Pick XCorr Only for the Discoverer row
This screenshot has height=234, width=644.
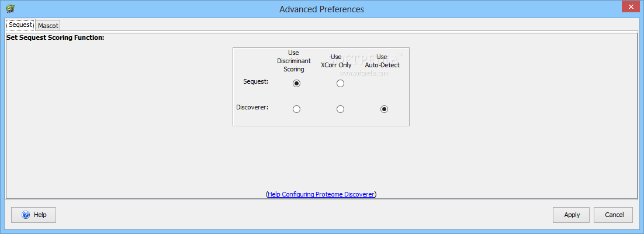coord(341,109)
